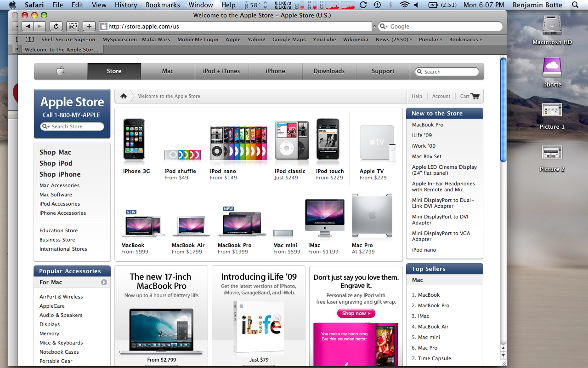This screenshot has height=368, width=588.
Task: Open the Help link near Cart
Action: coord(417,96)
